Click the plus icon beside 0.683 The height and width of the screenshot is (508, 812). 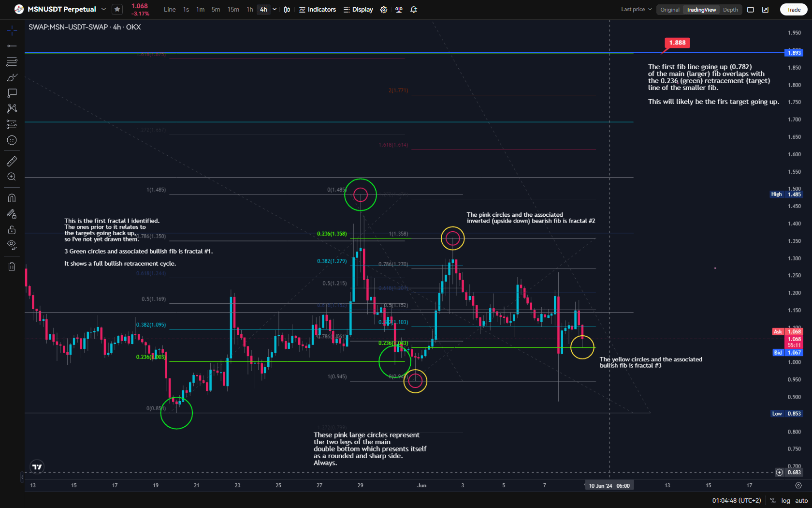pyautogui.click(x=780, y=472)
